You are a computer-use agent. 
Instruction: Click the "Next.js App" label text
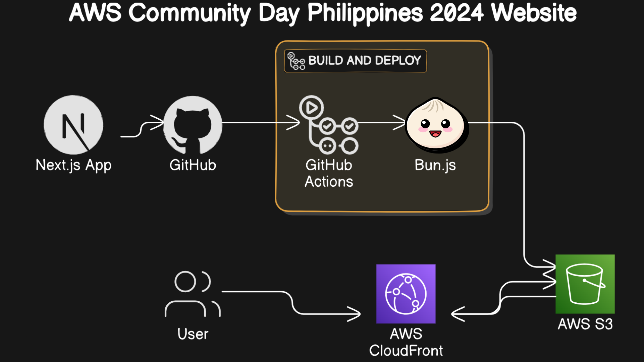click(73, 166)
